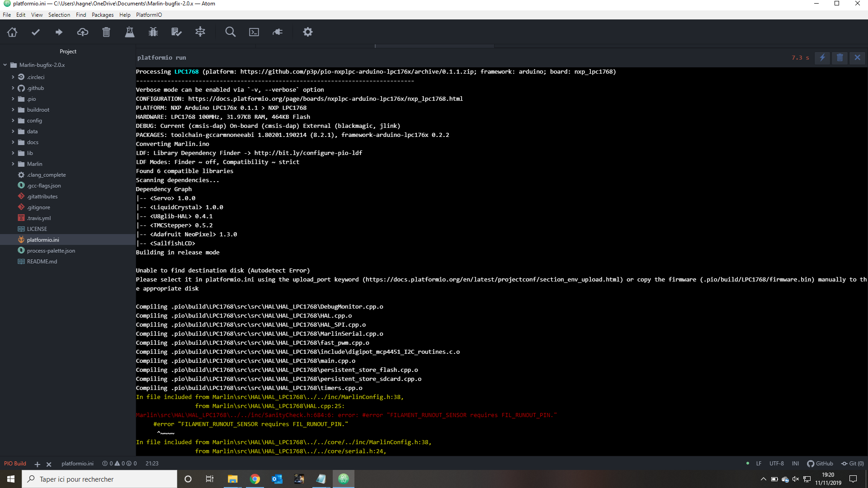
Task: Click the Upload arrow icon
Action: click(59, 32)
